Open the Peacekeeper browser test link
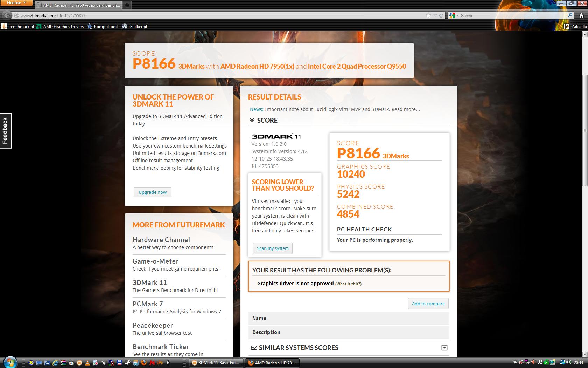The image size is (588, 368). coord(153,325)
